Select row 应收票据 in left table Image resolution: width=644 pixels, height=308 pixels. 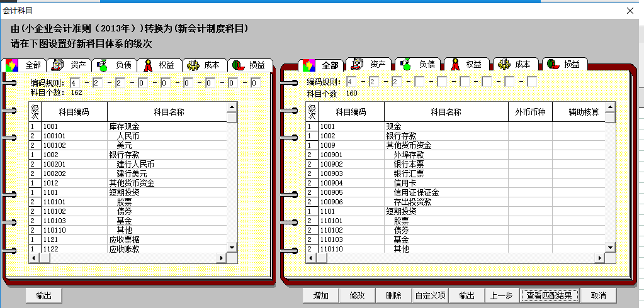(128, 239)
